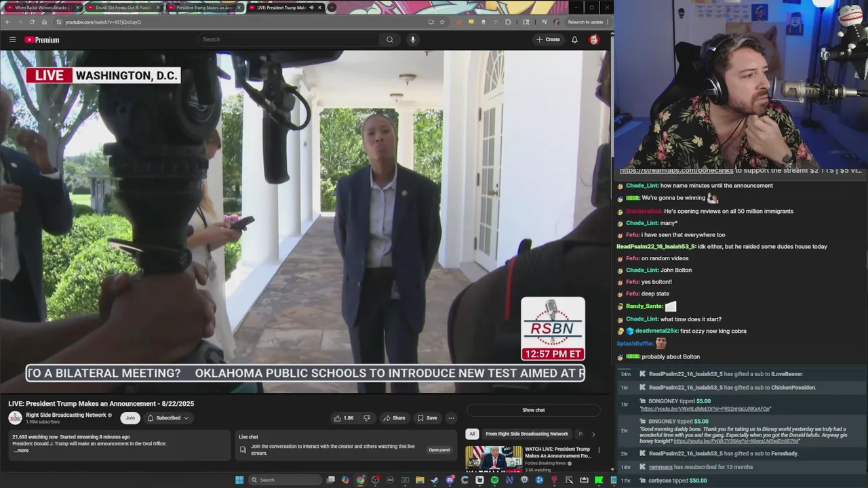Like the live stream video

click(344, 418)
